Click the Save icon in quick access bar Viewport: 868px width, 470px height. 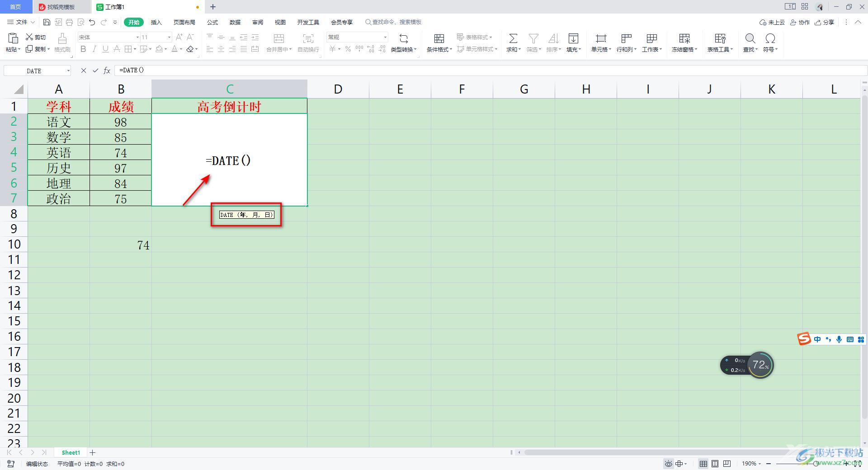[47, 22]
